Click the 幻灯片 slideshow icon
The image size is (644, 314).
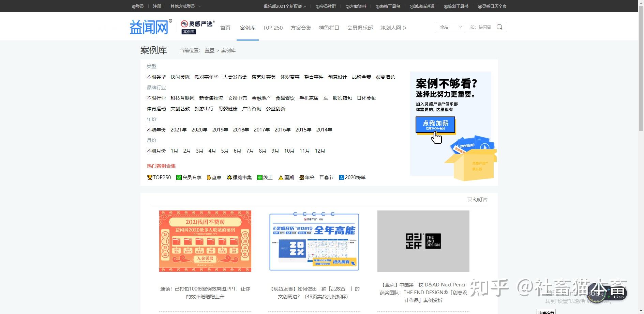[x=469, y=200]
